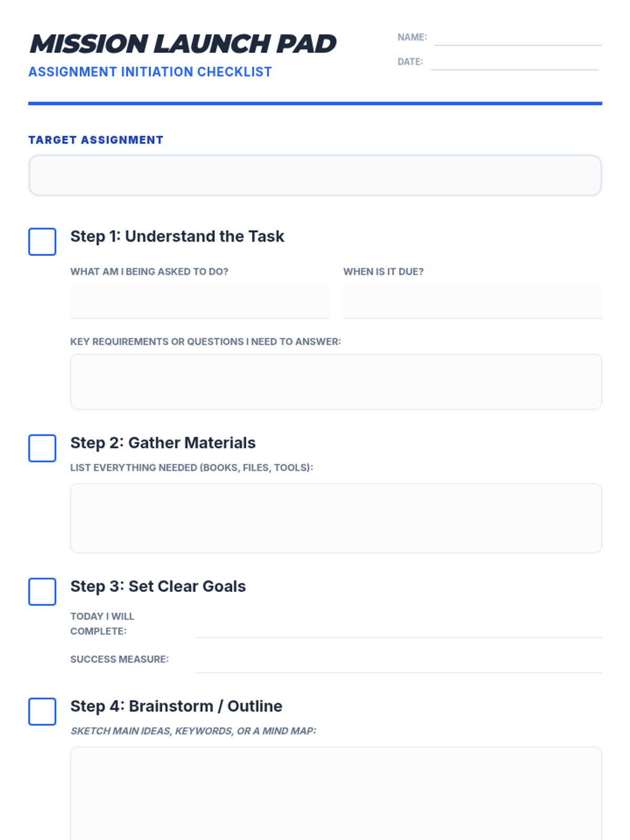Focus the Target Assignment text box
630x840 pixels.
tap(315, 175)
